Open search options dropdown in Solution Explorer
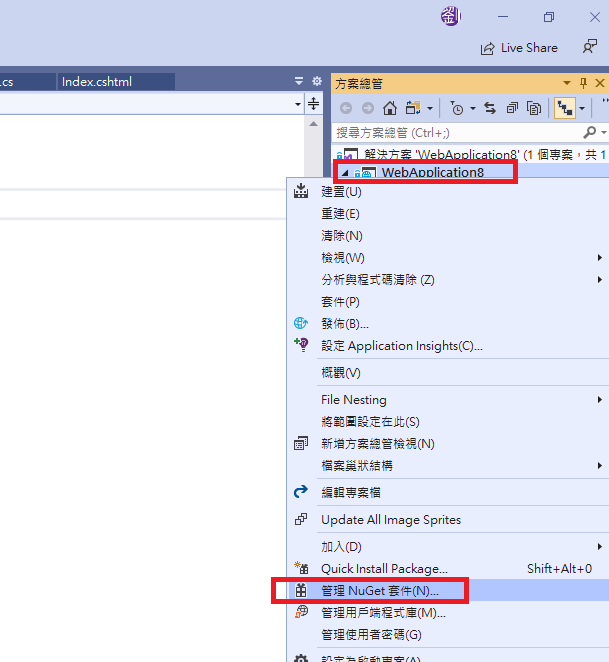This screenshot has height=662, width=609. tap(604, 133)
